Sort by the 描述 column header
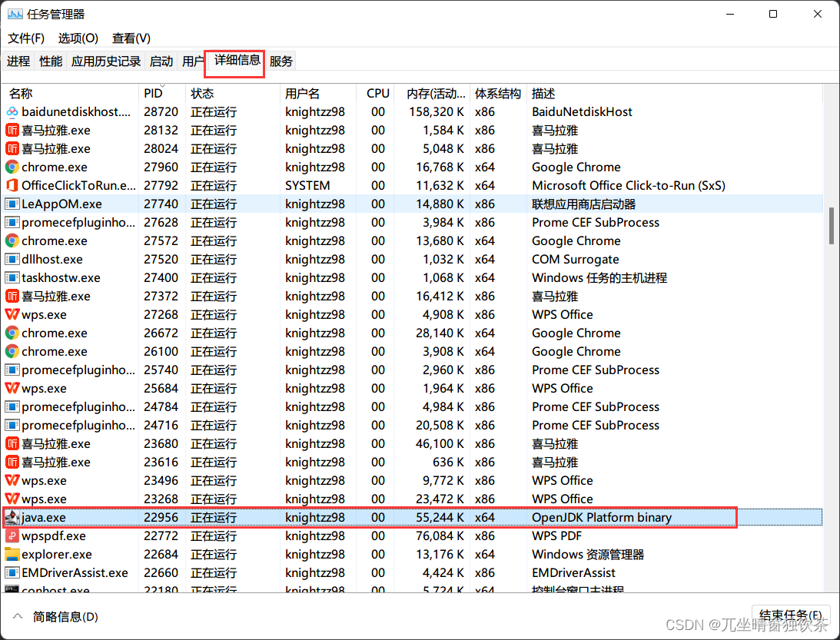840x640 pixels. 675,93
